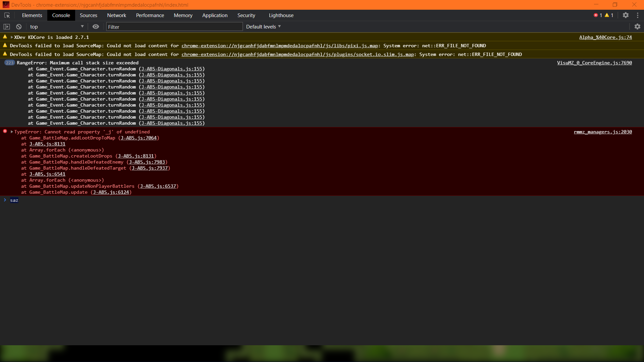
Task: Click the warning icon beside pixi.js.map message
Action: point(5,45)
